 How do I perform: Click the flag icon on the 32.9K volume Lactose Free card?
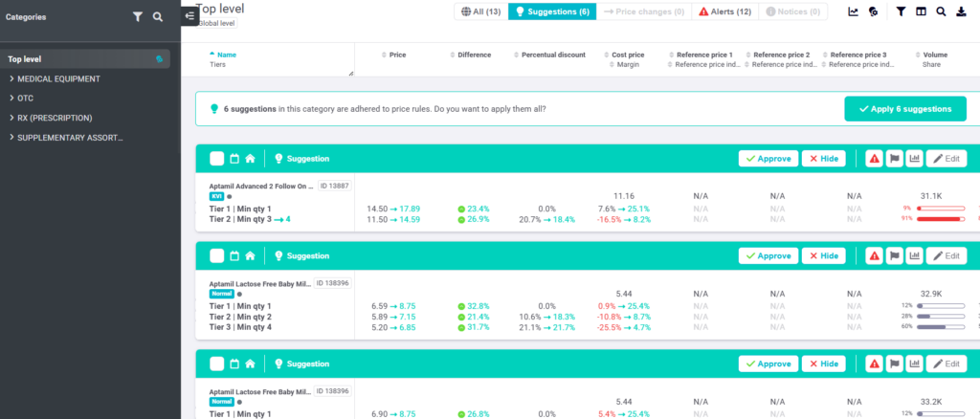point(895,256)
